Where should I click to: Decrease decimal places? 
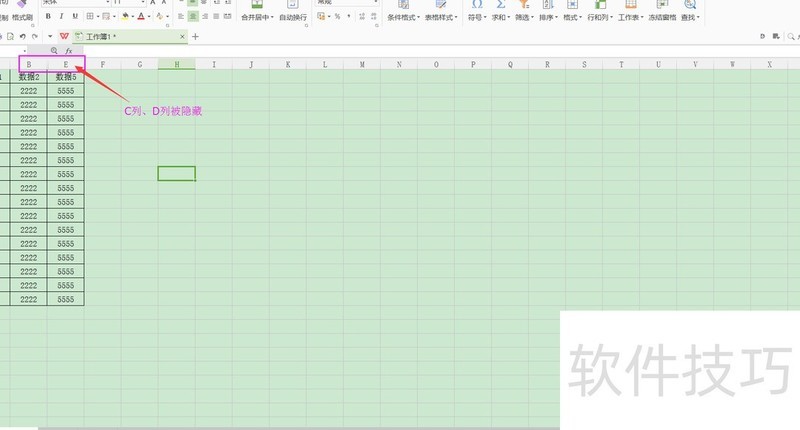point(374,16)
